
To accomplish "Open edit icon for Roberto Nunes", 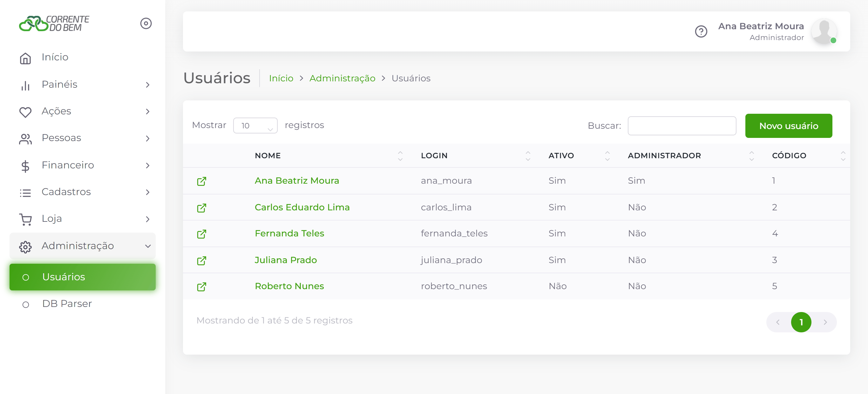I will [201, 287].
